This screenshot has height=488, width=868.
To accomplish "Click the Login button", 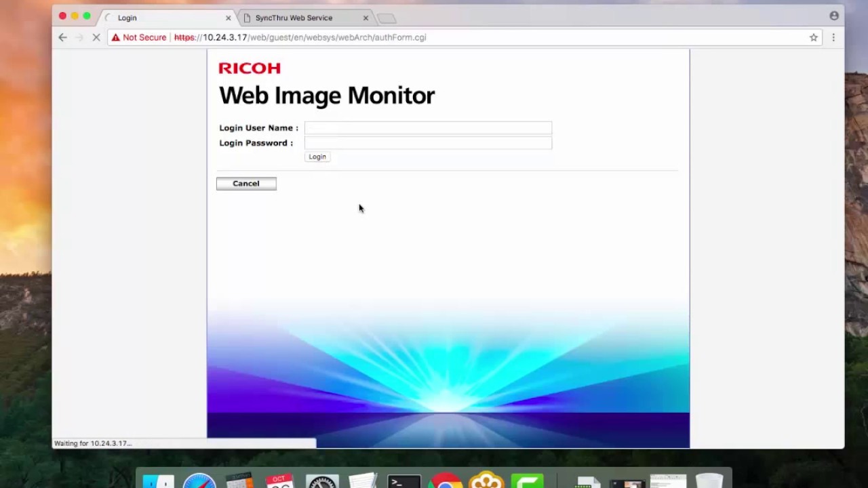I will click(317, 157).
